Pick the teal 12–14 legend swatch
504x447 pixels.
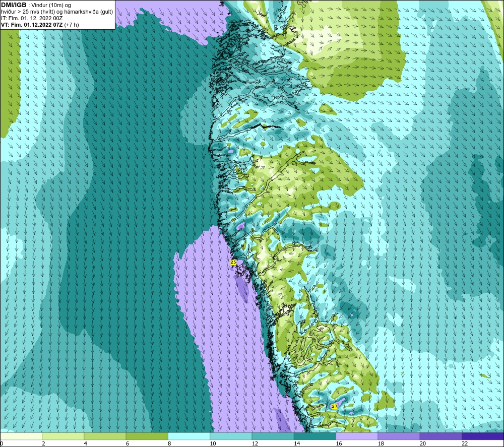tap(273, 436)
